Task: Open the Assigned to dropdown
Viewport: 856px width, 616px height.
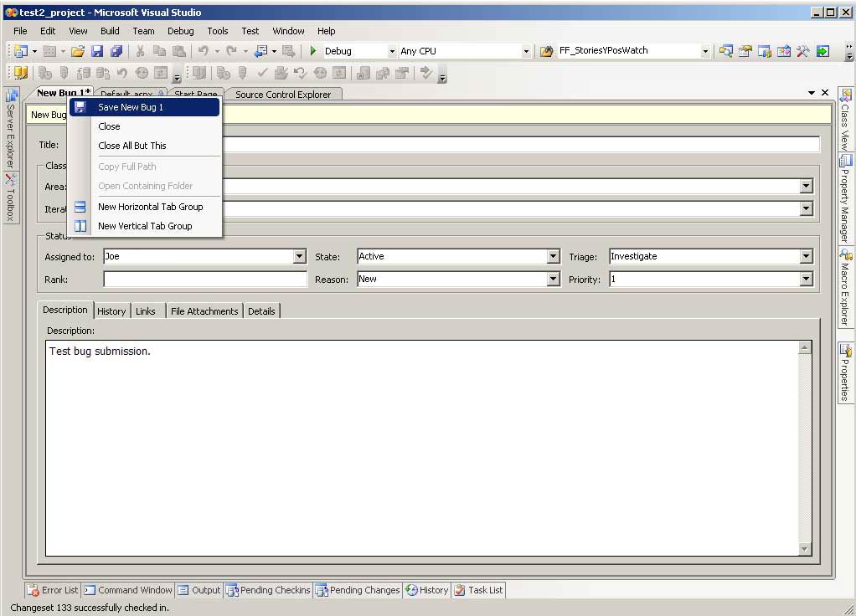Action: [x=300, y=256]
